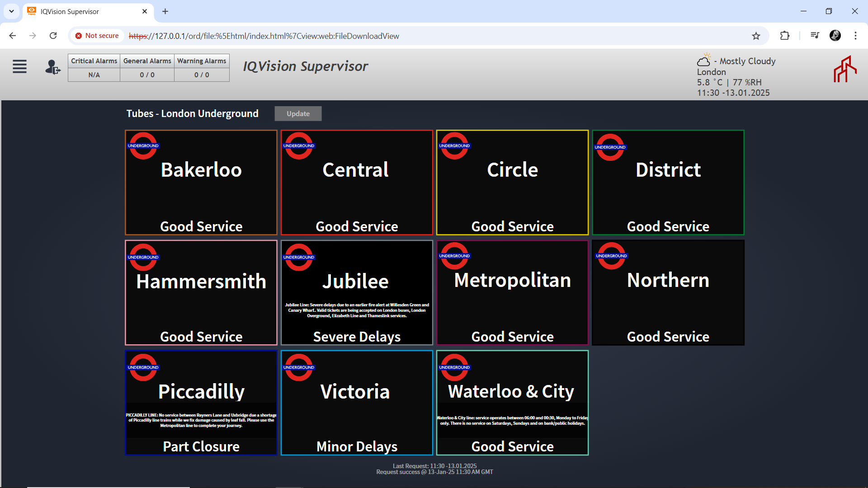Click the IQVision Supervisor title
The height and width of the screenshot is (488, 868).
[306, 66]
